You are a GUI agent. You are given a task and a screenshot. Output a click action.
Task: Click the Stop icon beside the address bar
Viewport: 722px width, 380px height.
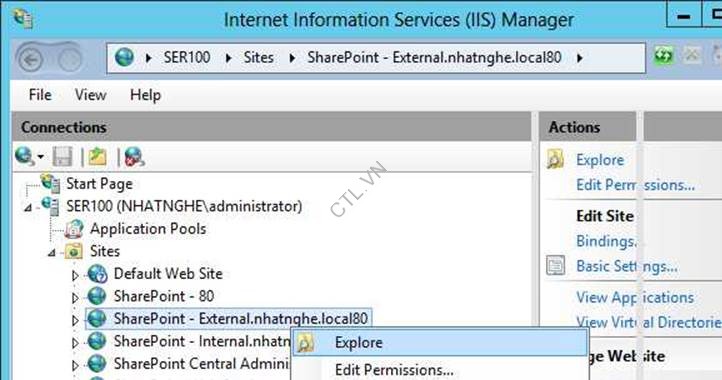(x=692, y=56)
